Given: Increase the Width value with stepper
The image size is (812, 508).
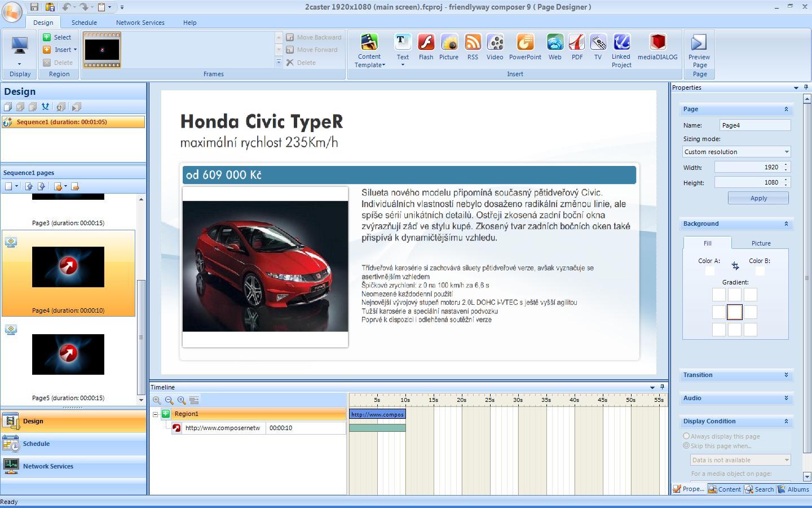Looking at the screenshot, I should coord(786,164).
